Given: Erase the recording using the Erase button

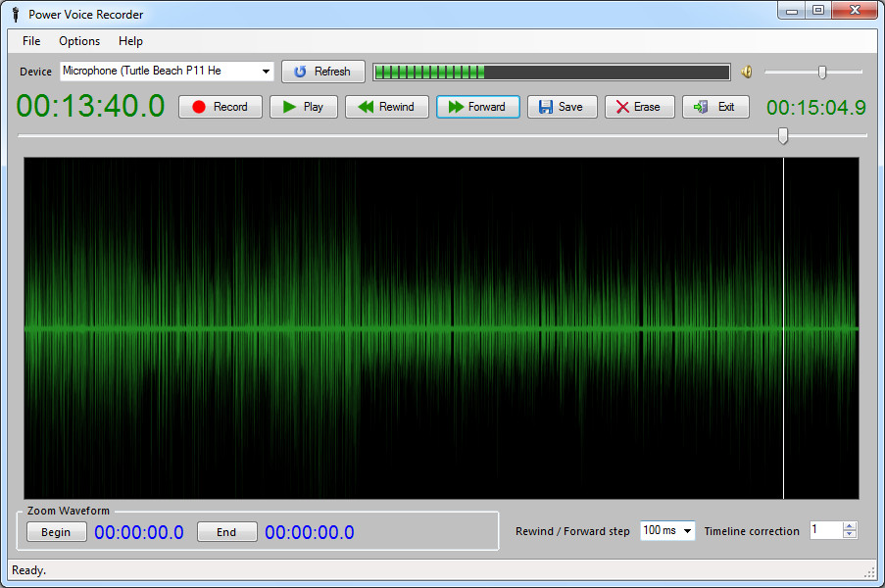Looking at the screenshot, I should click(639, 107).
